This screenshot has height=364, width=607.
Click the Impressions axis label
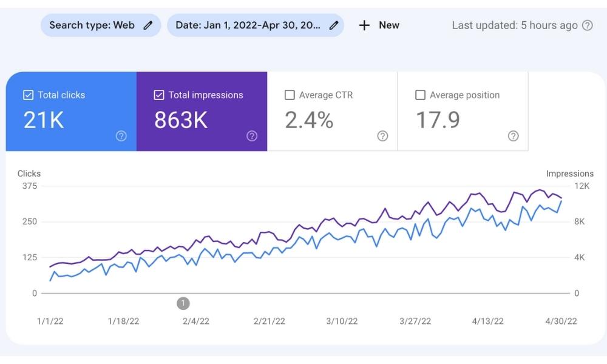570,174
